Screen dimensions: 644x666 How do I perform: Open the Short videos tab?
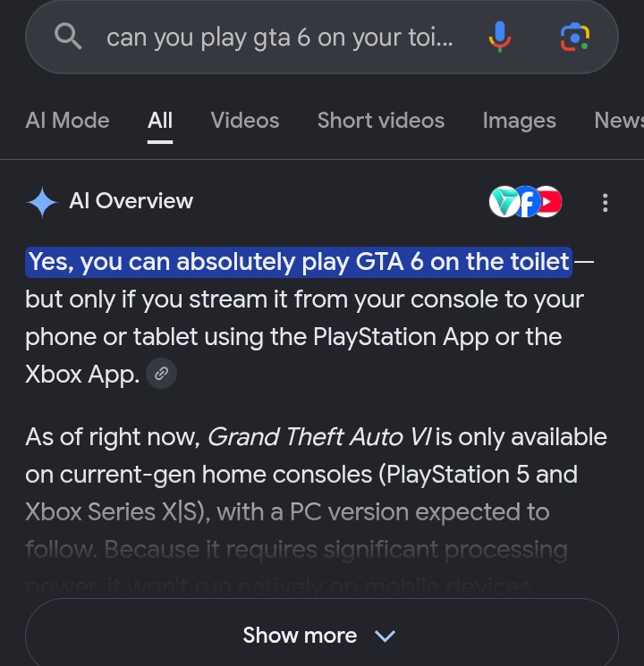click(x=381, y=120)
